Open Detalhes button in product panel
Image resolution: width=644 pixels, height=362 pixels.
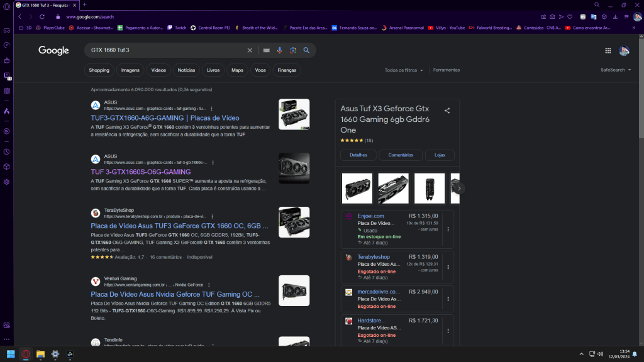pos(358,155)
